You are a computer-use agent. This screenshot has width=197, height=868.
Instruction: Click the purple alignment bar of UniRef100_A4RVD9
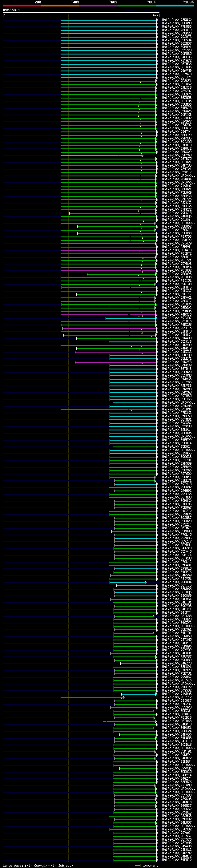click(x=109, y=345)
